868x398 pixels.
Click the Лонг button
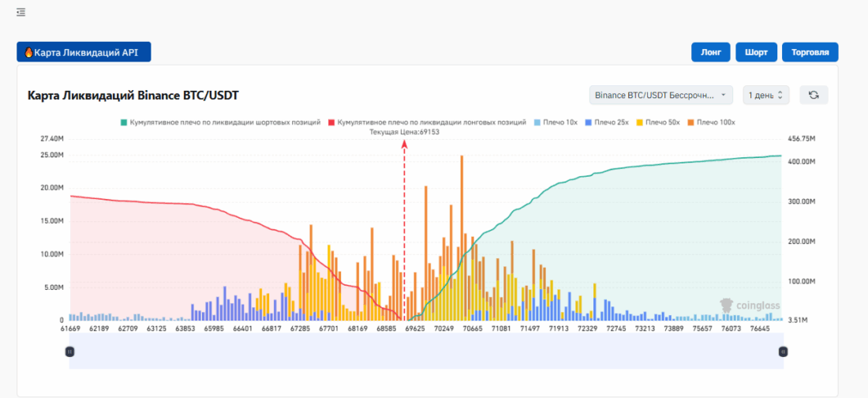[x=711, y=52]
